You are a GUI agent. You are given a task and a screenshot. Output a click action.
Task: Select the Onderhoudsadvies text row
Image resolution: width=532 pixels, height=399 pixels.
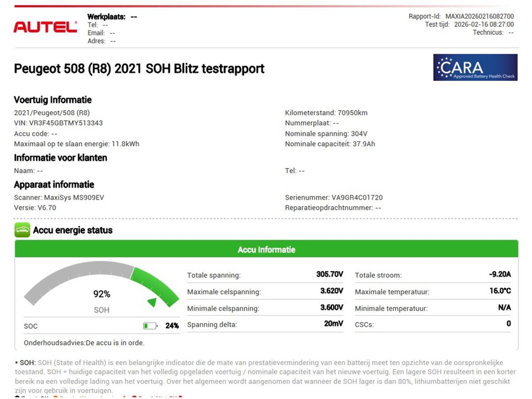point(84,343)
